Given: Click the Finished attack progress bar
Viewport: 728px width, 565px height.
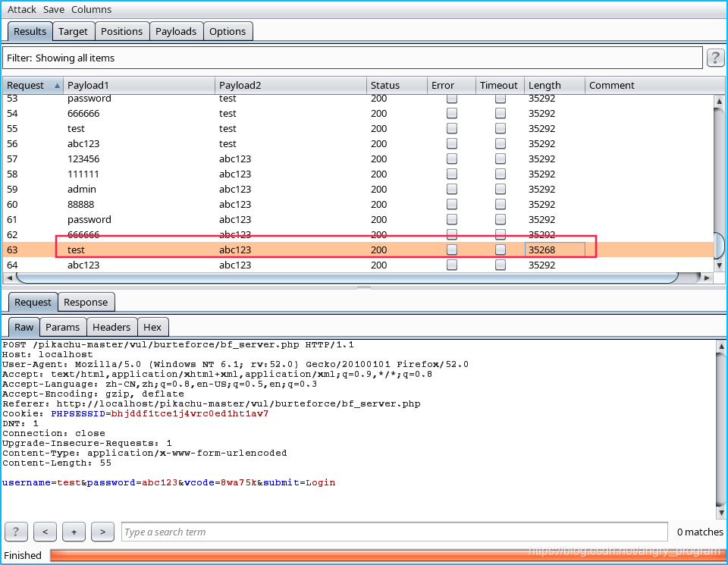Looking at the screenshot, I should click(388, 555).
